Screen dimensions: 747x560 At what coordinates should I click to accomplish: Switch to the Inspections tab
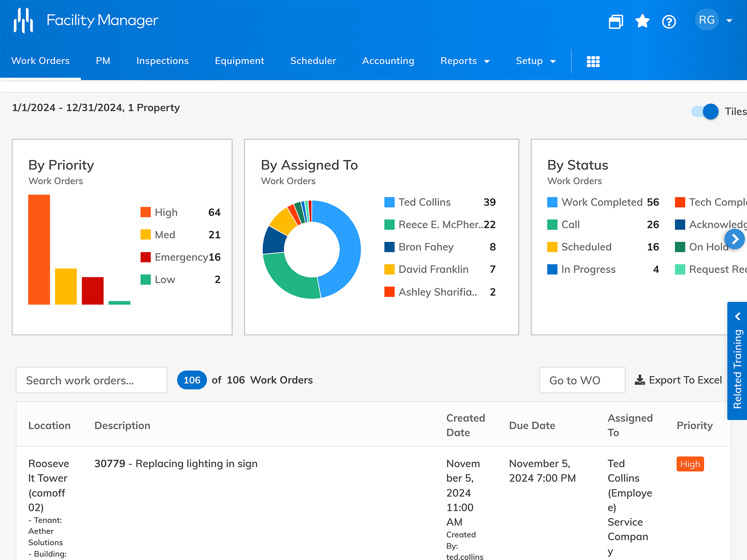(x=162, y=61)
